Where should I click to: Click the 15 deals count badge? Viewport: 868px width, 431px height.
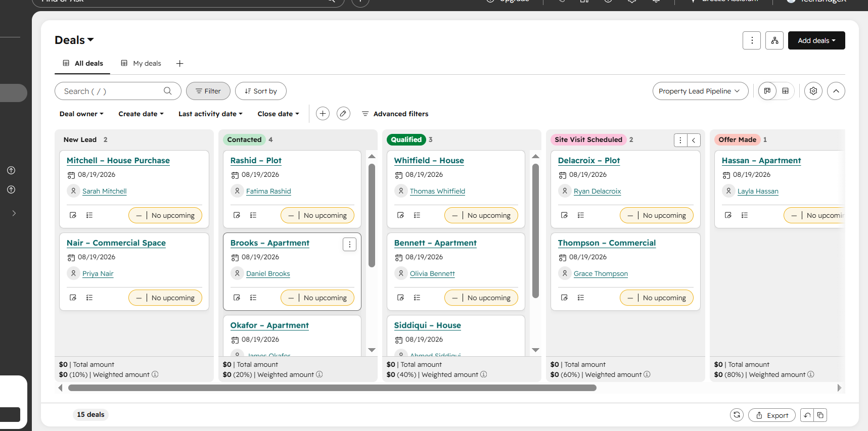tap(91, 414)
